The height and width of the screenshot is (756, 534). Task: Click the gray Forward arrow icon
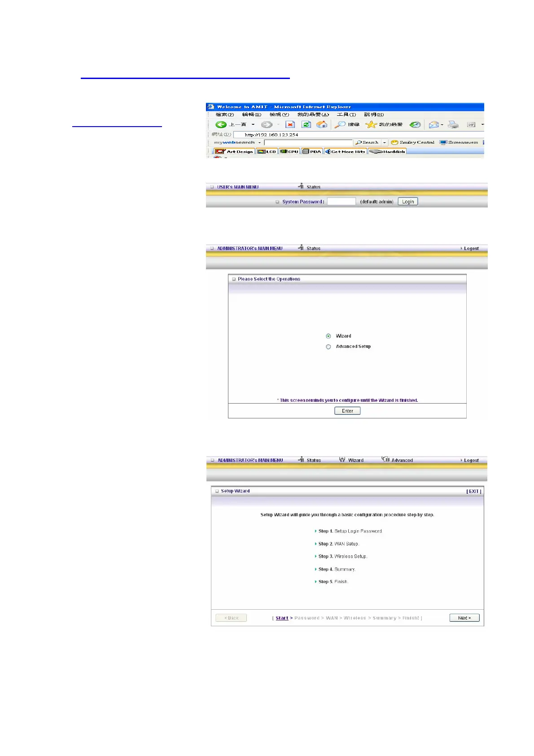coord(267,124)
